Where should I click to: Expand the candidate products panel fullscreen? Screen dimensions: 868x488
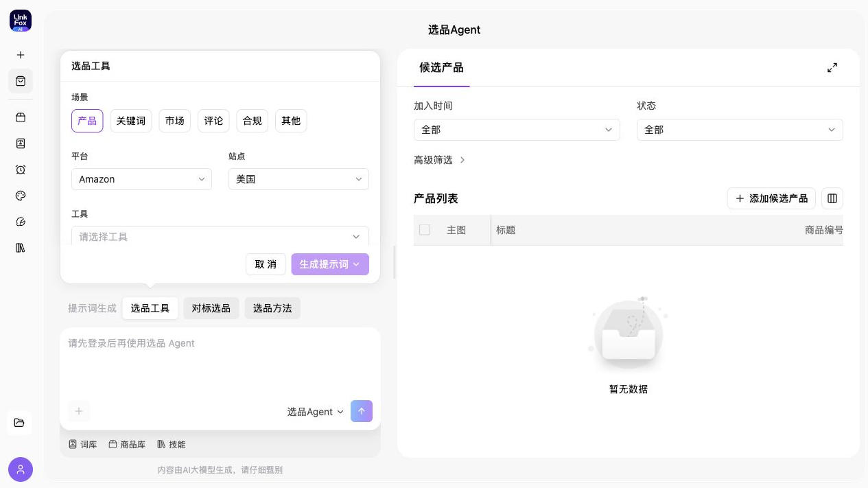tap(832, 68)
